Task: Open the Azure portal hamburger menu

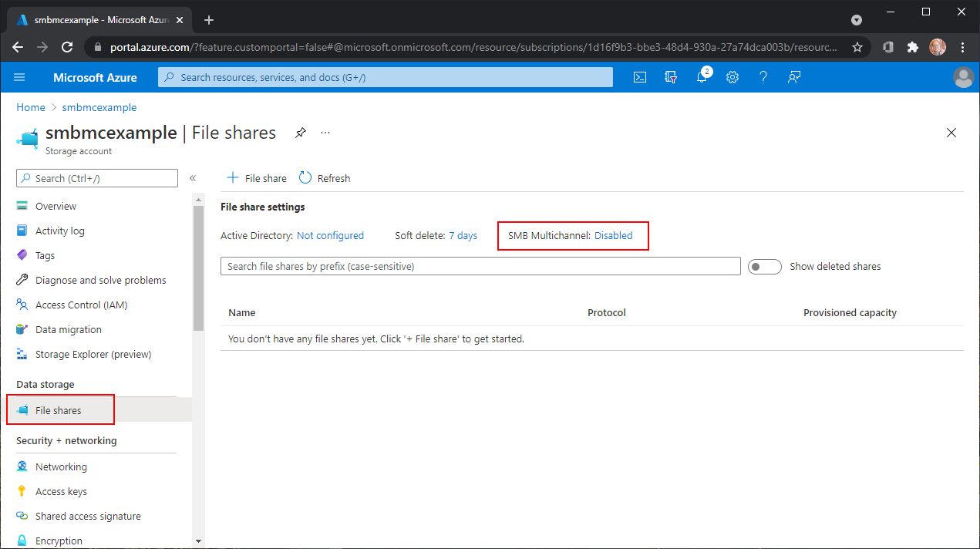Action: pyautogui.click(x=20, y=77)
